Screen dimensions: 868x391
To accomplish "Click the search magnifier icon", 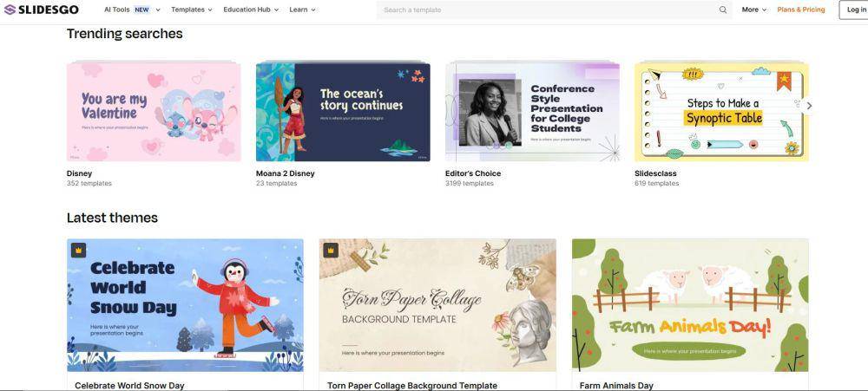I will pos(723,10).
